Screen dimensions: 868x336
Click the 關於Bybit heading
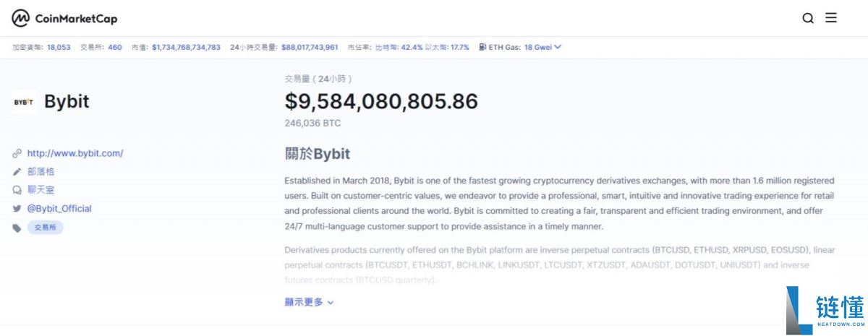tap(318, 154)
